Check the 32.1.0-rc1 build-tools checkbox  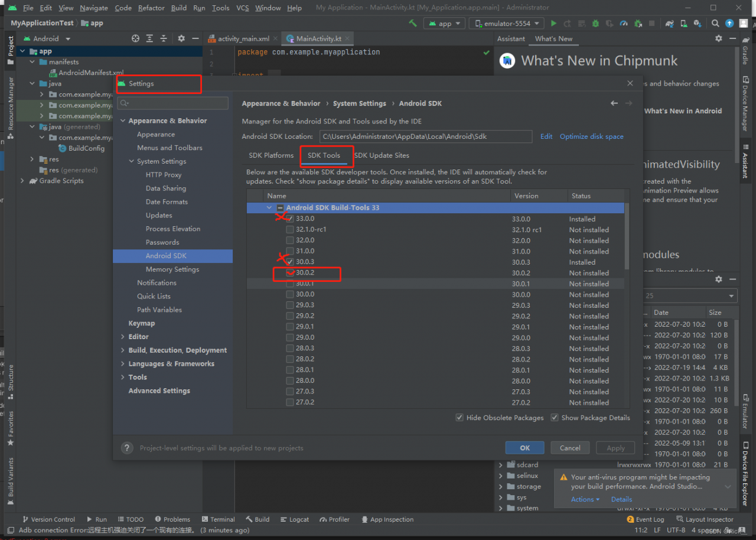(289, 230)
